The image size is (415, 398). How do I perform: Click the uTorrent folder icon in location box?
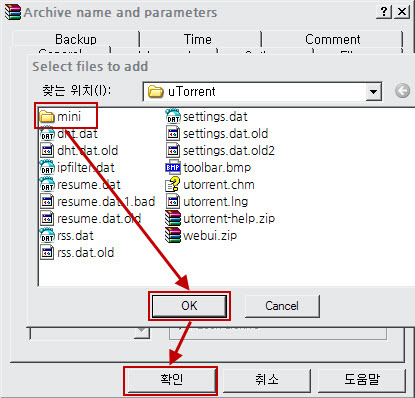pos(155,91)
